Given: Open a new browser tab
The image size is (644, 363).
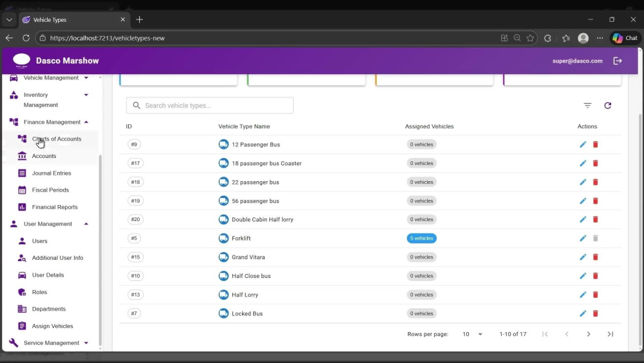Looking at the screenshot, I should [x=139, y=20].
